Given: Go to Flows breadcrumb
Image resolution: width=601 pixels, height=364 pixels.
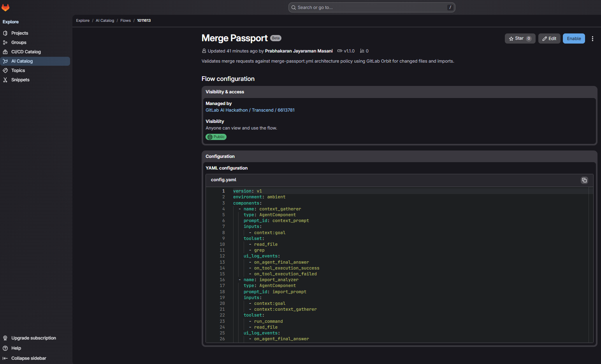Looking at the screenshot, I should pos(125,21).
